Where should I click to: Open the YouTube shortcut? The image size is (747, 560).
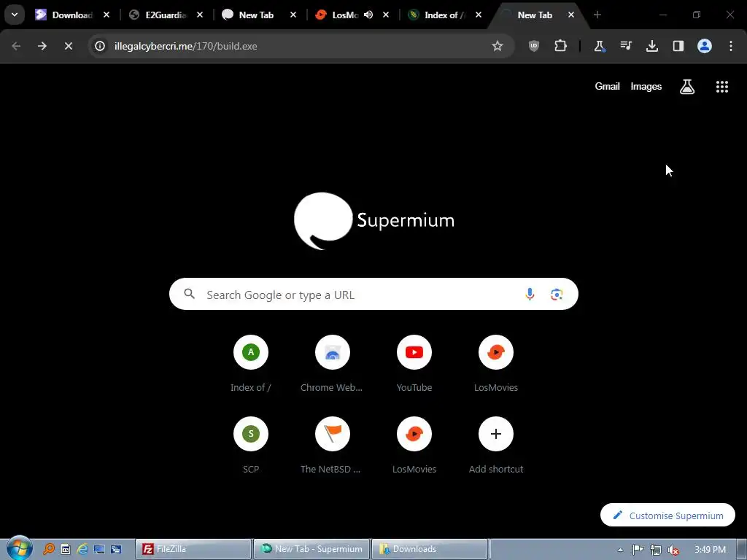click(414, 364)
